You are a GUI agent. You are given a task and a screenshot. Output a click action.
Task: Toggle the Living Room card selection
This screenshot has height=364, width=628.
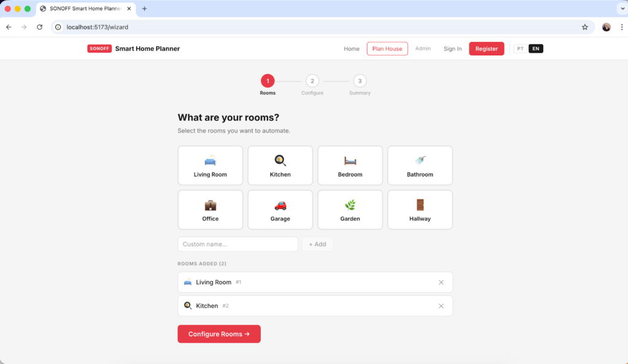(x=210, y=165)
